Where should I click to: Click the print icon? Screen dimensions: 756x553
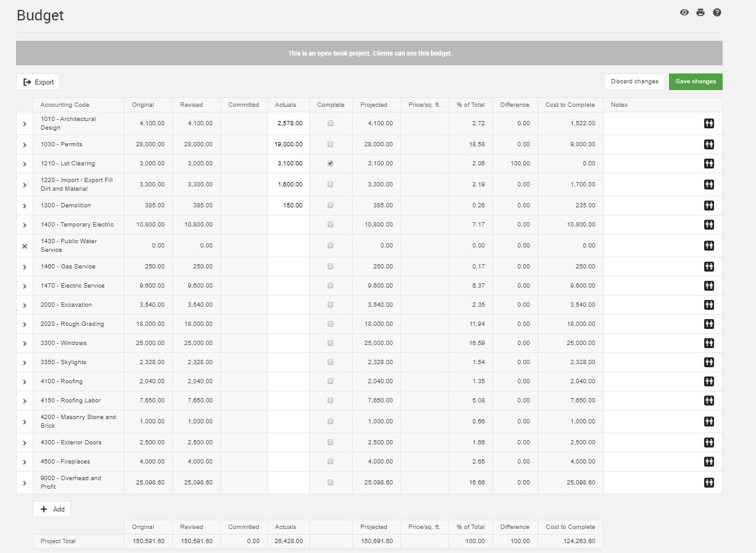[700, 12]
